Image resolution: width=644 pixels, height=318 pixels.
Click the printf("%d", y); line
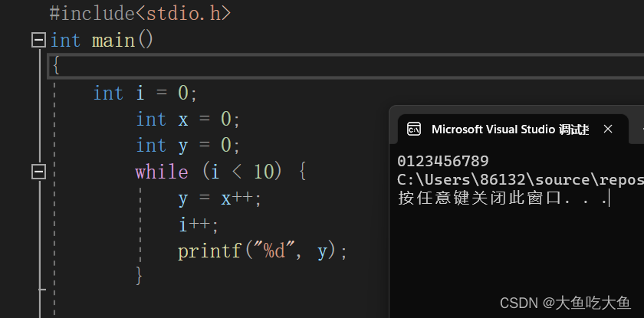tap(262, 251)
